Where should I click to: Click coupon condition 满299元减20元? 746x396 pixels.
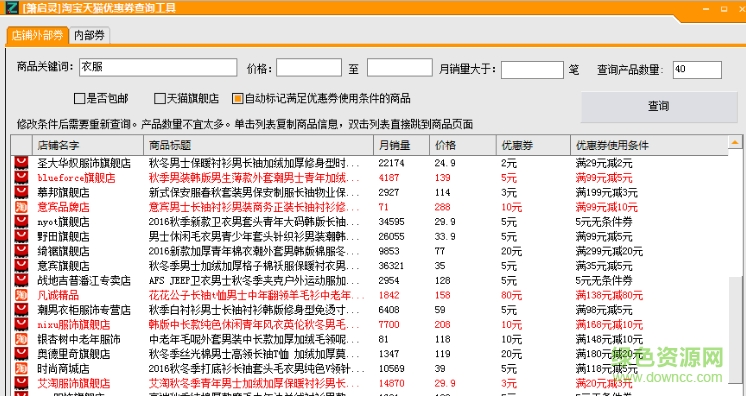pyautogui.click(x=609, y=251)
